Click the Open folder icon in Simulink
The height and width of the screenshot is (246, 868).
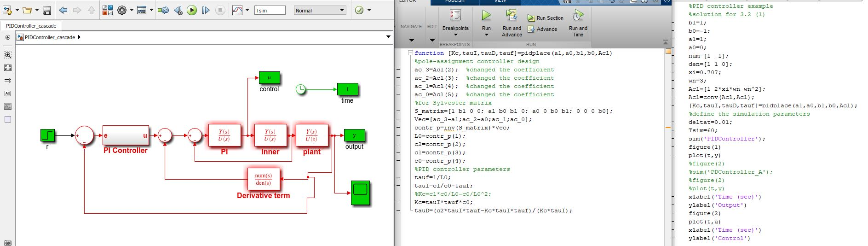(27, 10)
